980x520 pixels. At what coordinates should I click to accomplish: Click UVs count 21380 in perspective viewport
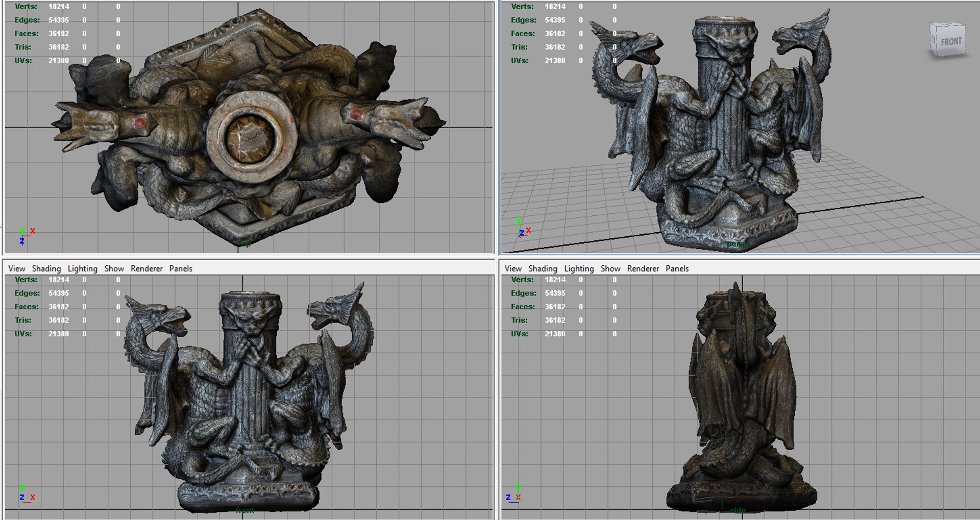click(x=555, y=60)
